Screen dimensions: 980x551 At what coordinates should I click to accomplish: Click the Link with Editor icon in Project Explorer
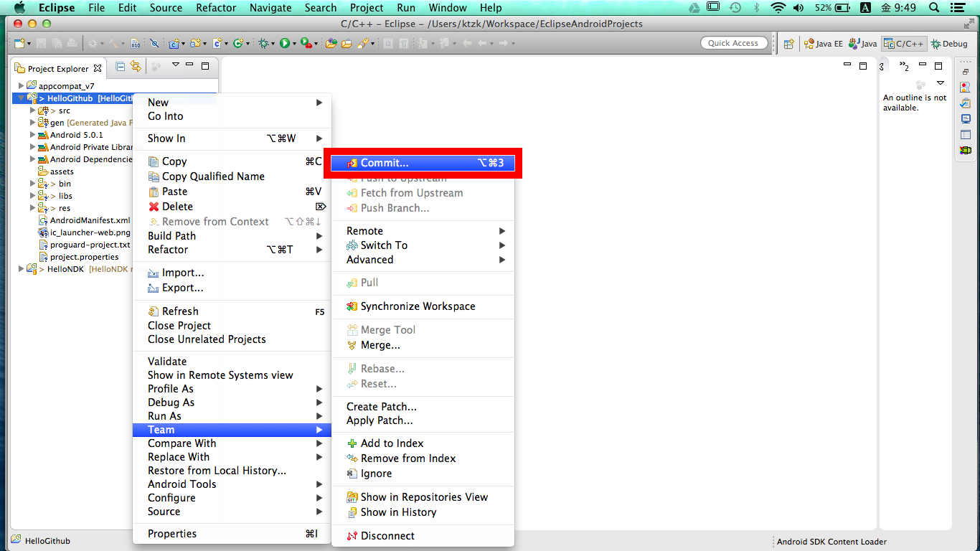point(135,66)
